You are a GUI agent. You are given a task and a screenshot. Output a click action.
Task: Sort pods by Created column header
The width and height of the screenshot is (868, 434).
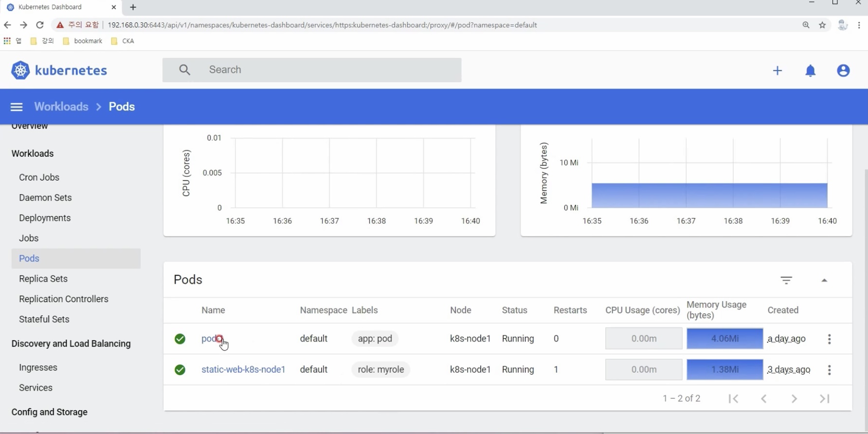pos(783,310)
